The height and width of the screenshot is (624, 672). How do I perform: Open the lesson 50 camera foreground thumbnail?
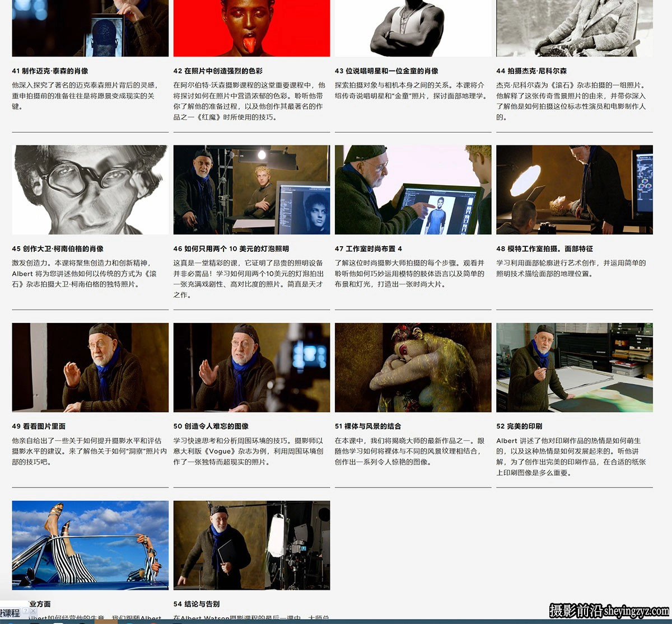pyautogui.click(x=251, y=368)
